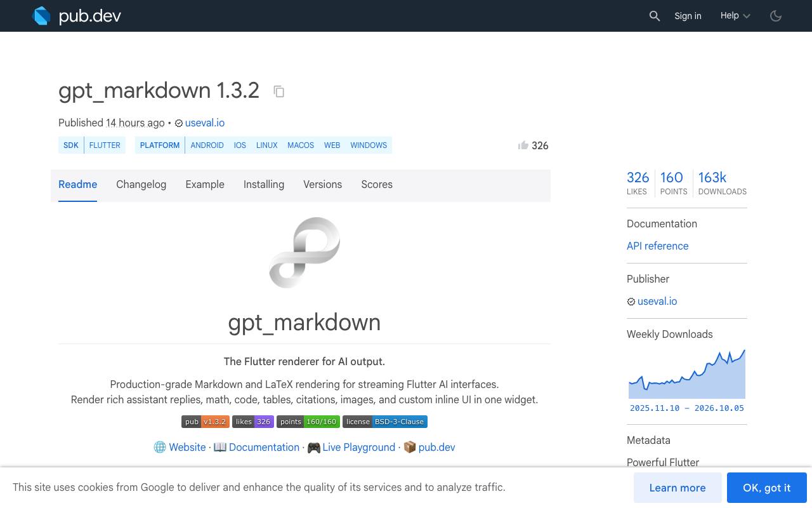Screen dimensions: 812x508
Task: Click the pub v1.3.2 badge
Action: 206,422
